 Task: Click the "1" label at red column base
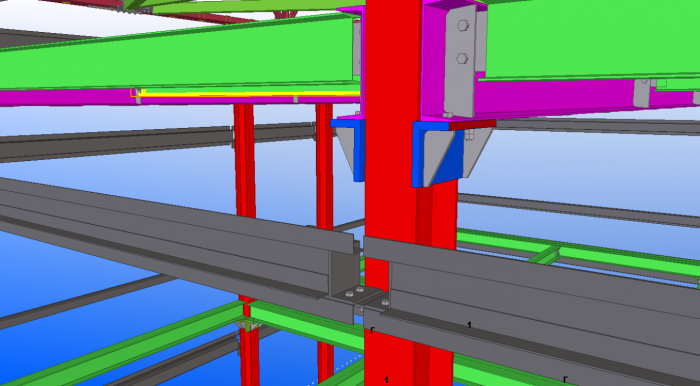click(x=386, y=380)
